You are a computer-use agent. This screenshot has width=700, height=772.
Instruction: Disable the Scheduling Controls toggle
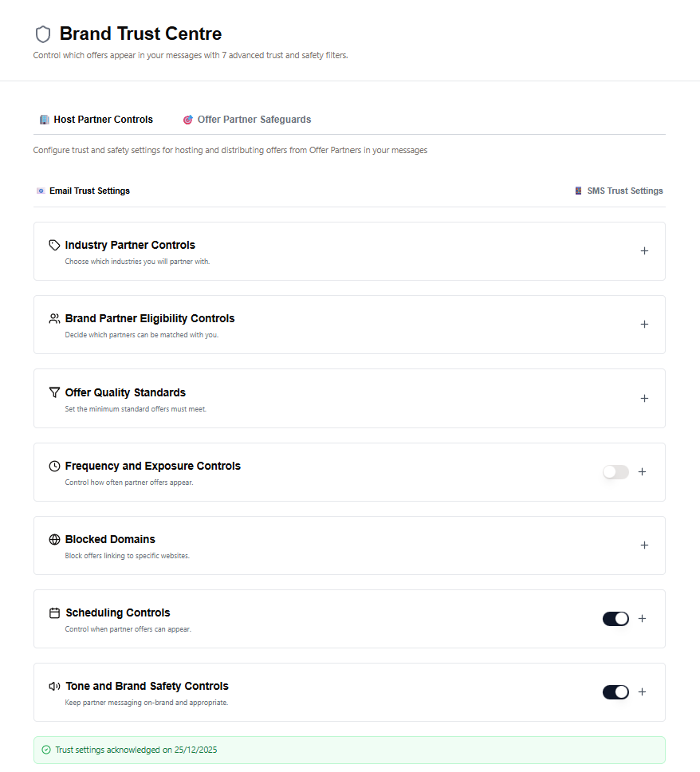(x=615, y=619)
